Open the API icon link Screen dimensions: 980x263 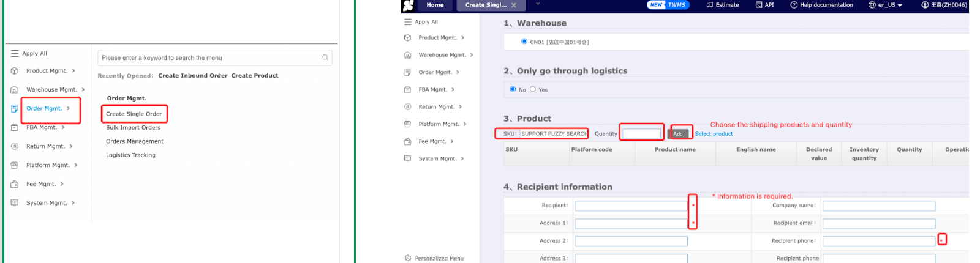click(759, 5)
